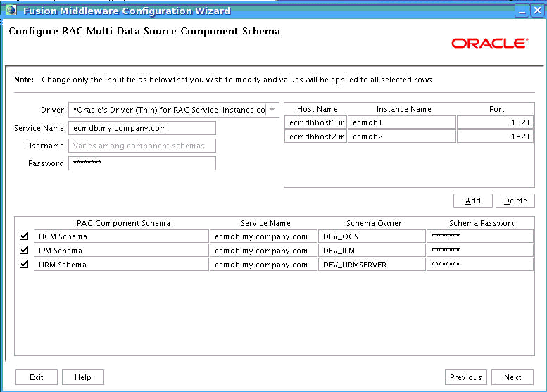Click the URM Schema service name cell
Screen dimensions: 547x392
click(263, 265)
